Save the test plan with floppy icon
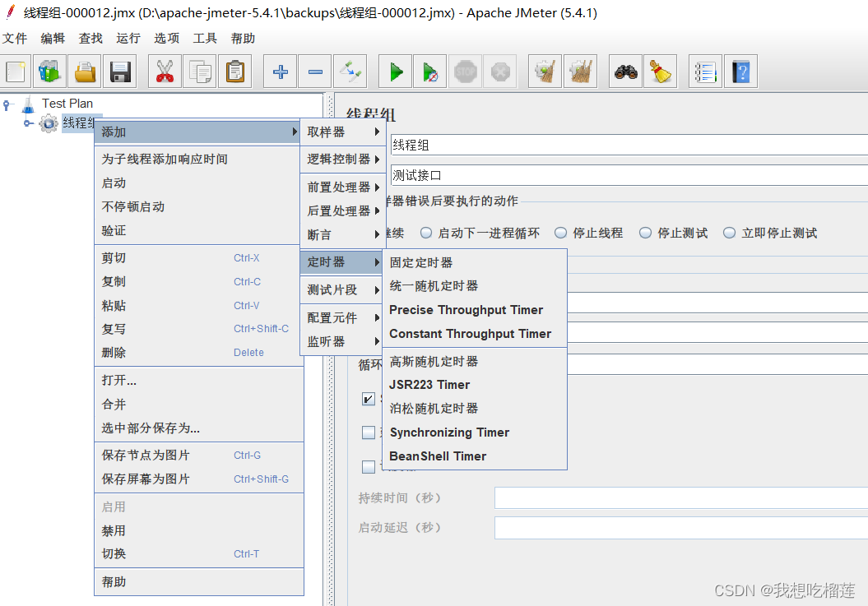The height and width of the screenshot is (606, 868). click(120, 72)
